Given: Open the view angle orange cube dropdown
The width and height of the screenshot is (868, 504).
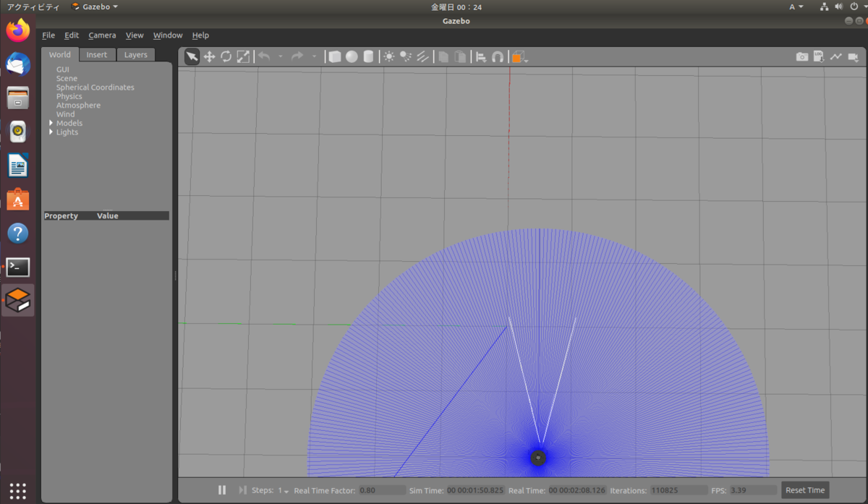Looking at the screenshot, I should pos(519,56).
